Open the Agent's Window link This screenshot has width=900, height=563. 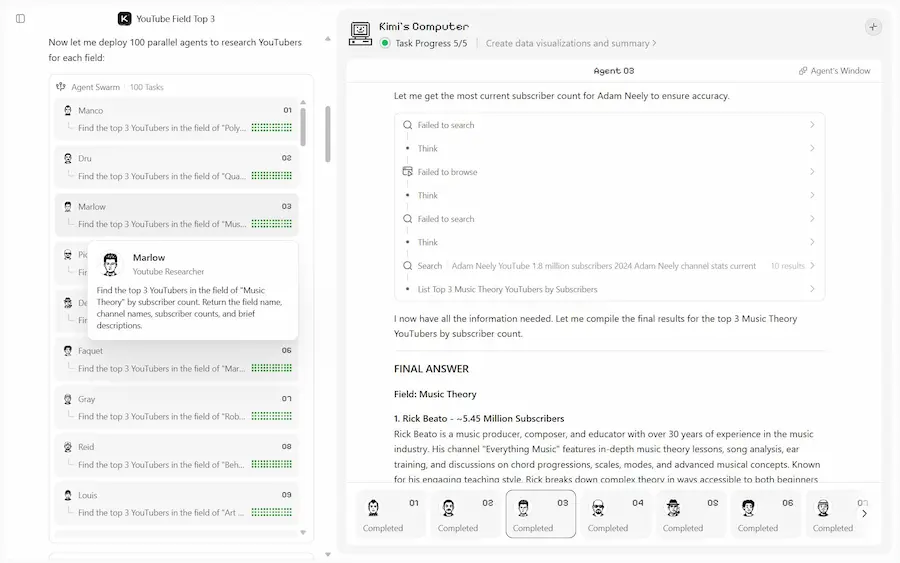[834, 71]
